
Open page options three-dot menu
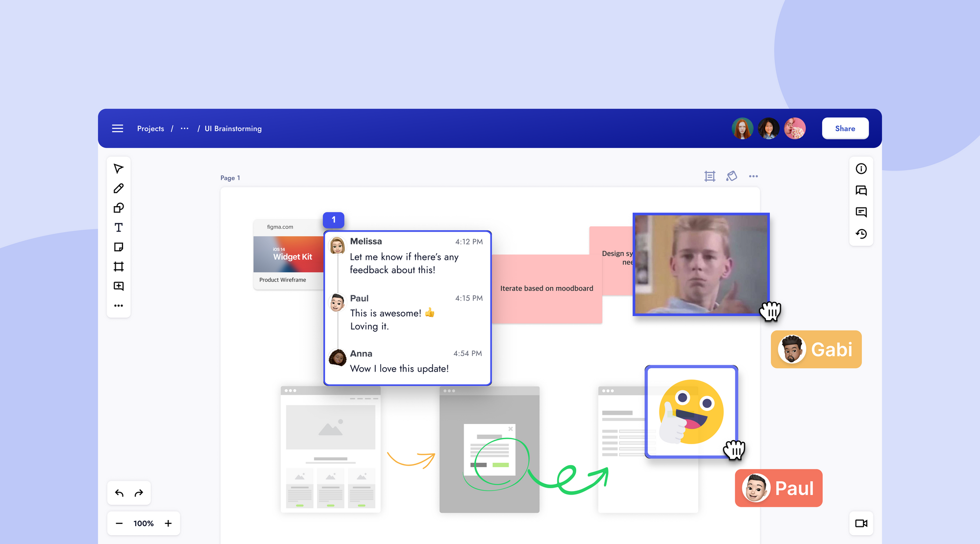coord(753,176)
